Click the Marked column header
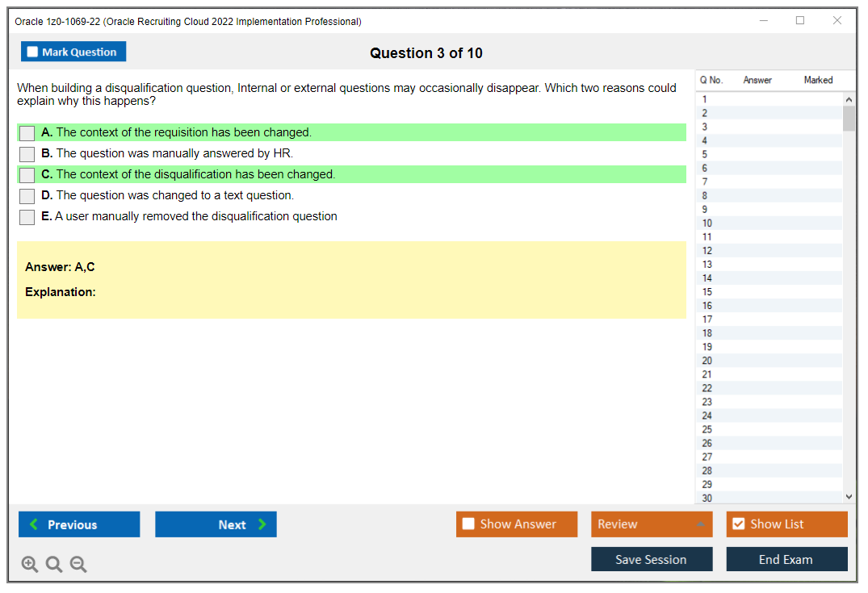The image size is (868, 593). point(818,80)
